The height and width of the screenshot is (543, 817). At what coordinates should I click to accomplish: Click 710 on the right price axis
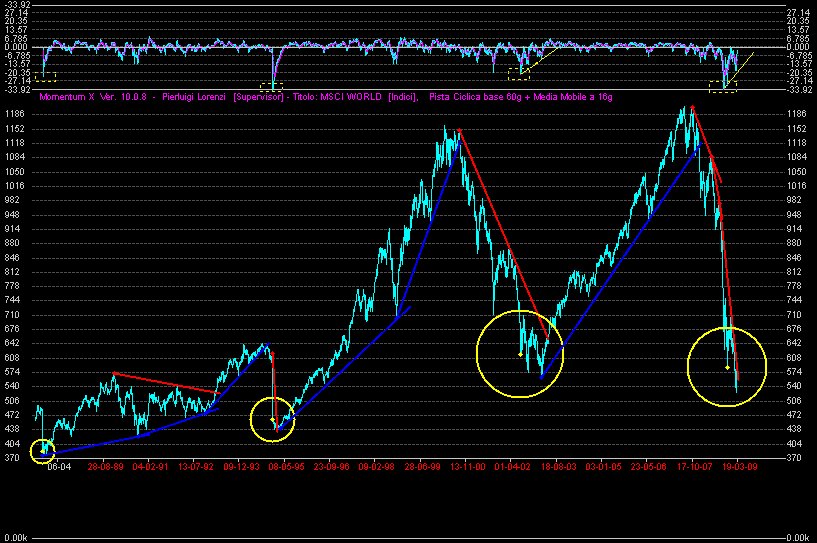click(795, 314)
